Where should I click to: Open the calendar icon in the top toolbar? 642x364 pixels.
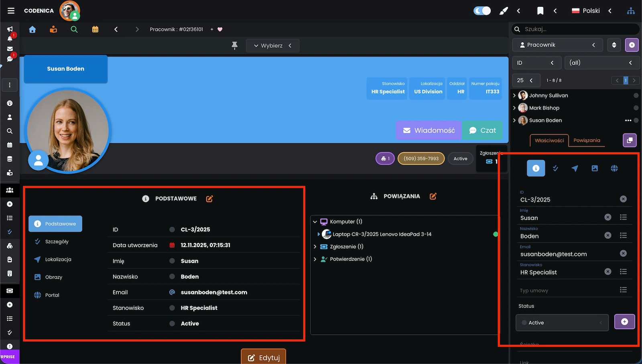point(95,29)
